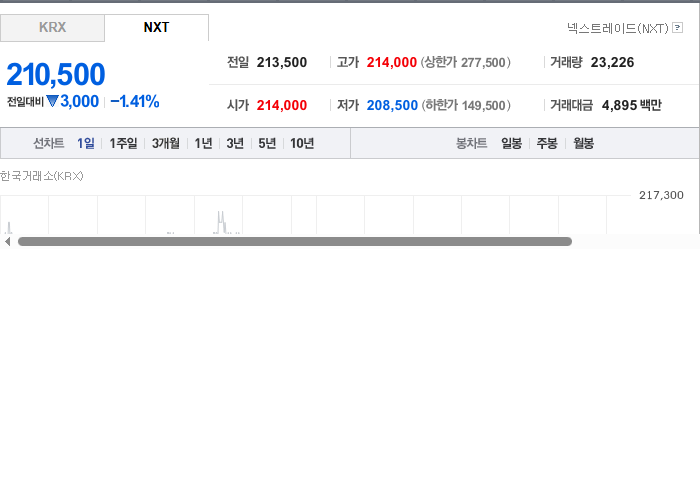Open the 일봉 candlestick chart

[x=512, y=143]
